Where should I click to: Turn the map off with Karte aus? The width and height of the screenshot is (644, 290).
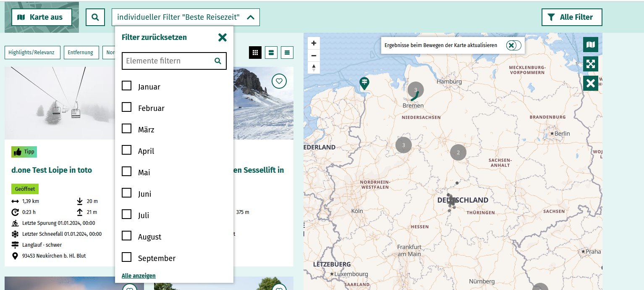pyautogui.click(x=42, y=17)
